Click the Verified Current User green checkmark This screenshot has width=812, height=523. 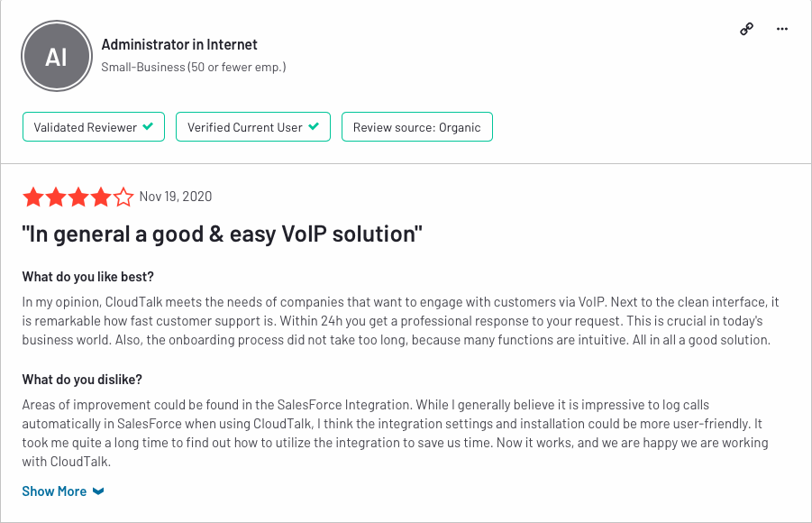pos(314,126)
